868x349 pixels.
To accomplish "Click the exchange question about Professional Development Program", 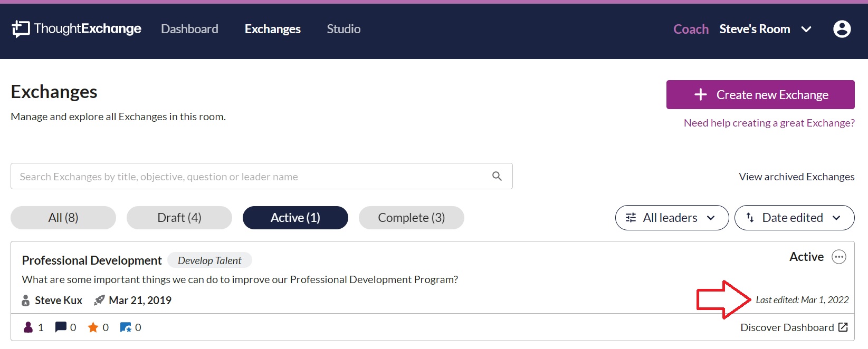I will pyautogui.click(x=240, y=279).
